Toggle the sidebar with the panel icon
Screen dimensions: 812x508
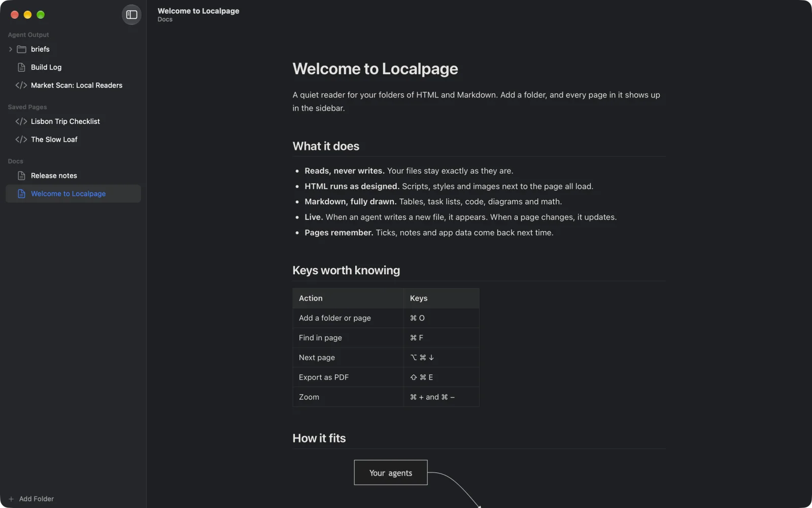point(131,15)
